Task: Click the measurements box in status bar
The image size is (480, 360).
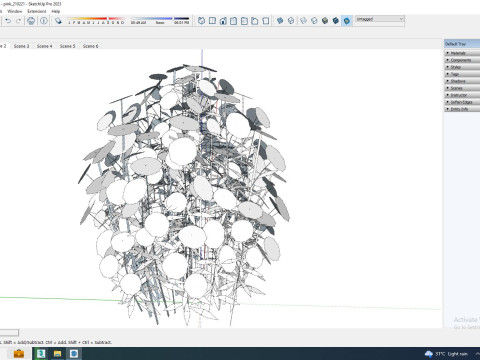Action: point(9,332)
